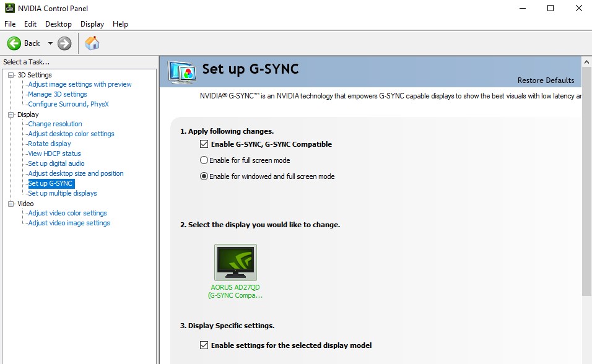
Task: Collapse the 3D Settings tree node
Action: (x=11, y=75)
